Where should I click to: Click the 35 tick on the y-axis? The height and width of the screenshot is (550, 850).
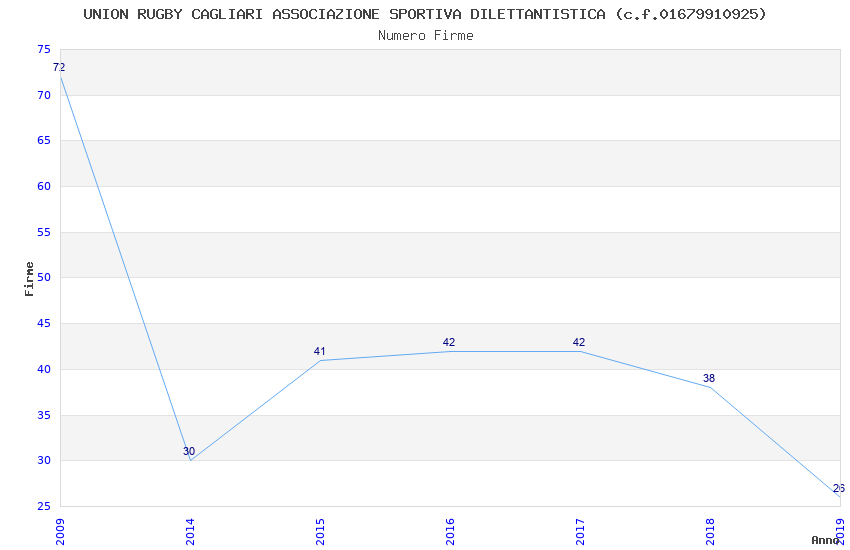(43, 415)
